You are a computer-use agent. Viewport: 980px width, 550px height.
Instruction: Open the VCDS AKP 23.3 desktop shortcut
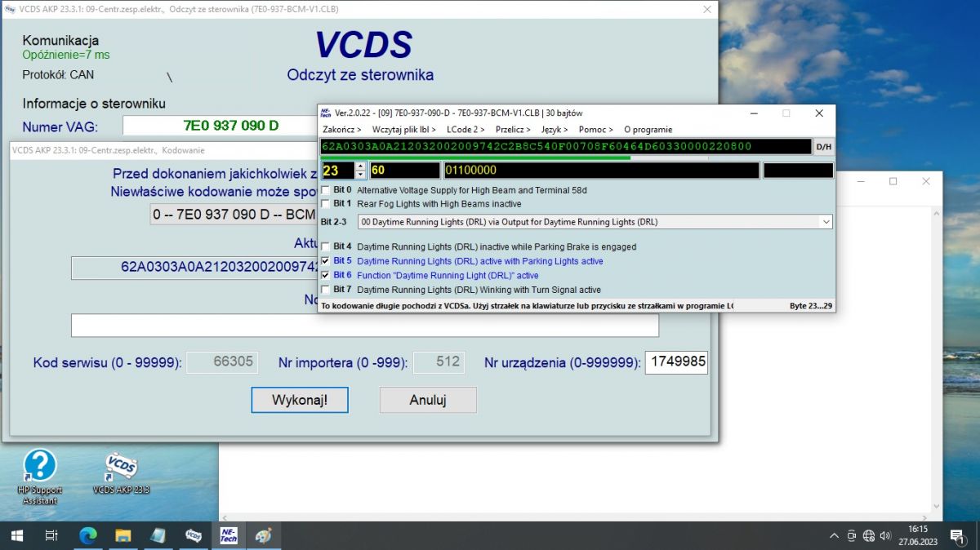tap(121, 473)
